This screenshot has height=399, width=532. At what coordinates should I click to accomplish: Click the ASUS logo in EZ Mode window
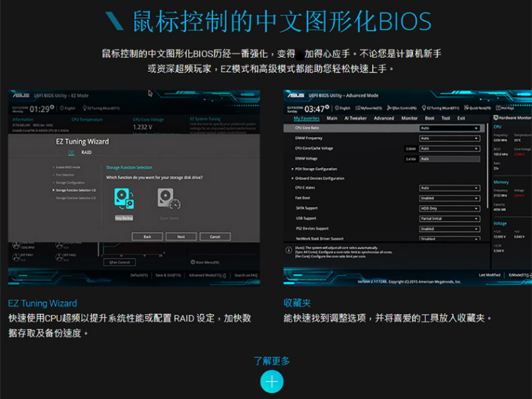coord(21,96)
